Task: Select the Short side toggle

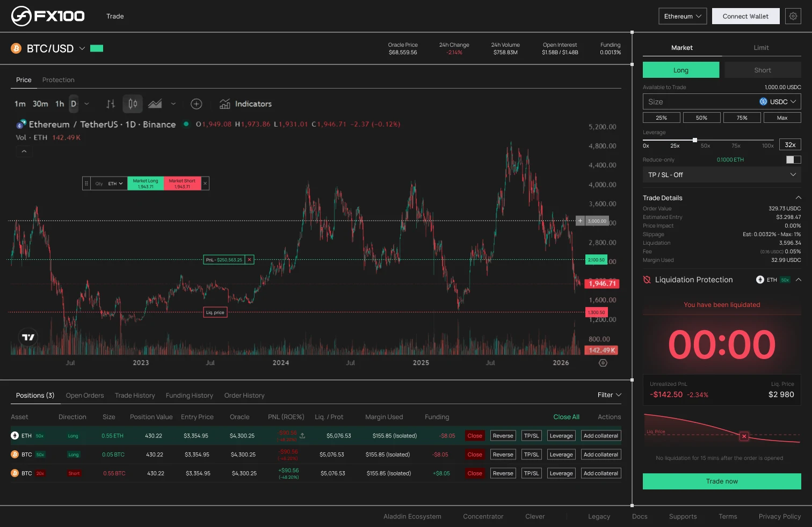Action: [x=763, y=70]
